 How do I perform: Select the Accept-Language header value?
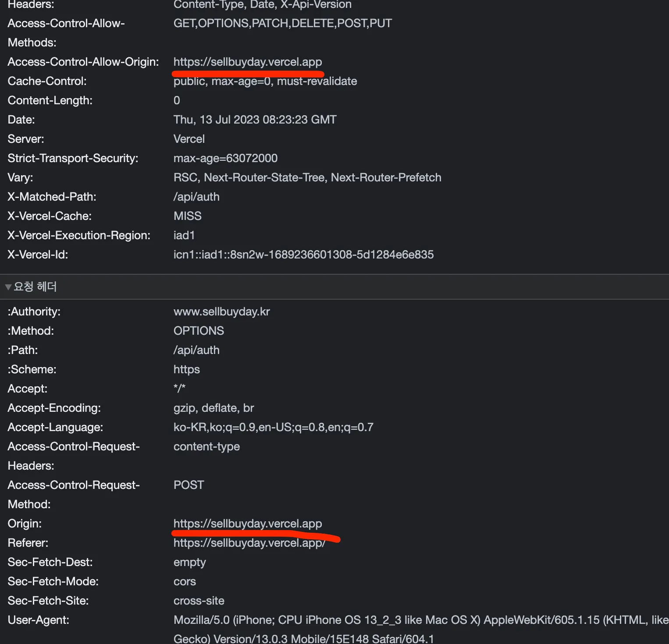point(273,427)
